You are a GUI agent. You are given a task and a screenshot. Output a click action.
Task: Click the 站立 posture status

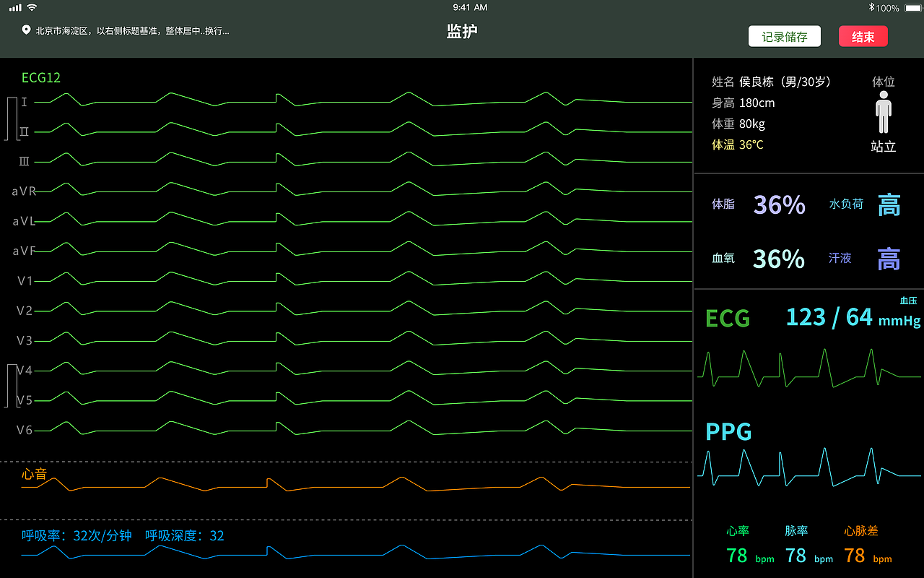pyautogui.click(x=884, y=147)
